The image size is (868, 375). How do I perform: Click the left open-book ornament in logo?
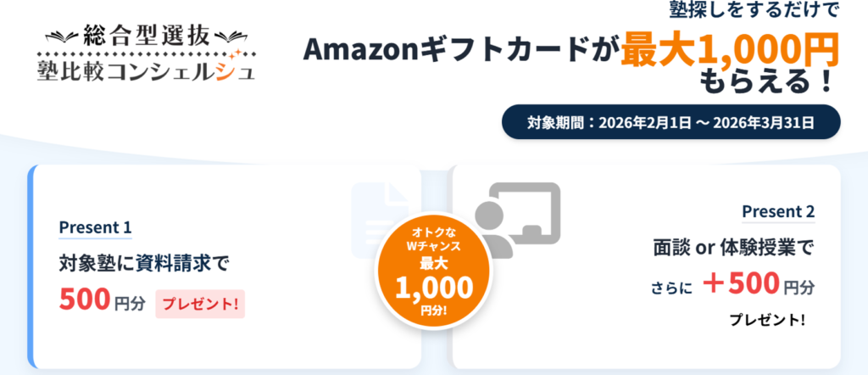(67, 36)
